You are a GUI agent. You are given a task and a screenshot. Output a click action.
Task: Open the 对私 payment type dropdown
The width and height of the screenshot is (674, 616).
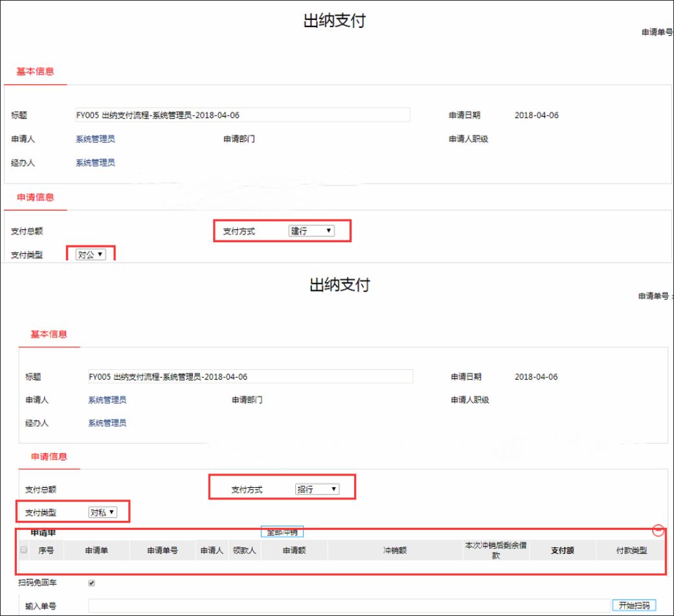point(103,512)
